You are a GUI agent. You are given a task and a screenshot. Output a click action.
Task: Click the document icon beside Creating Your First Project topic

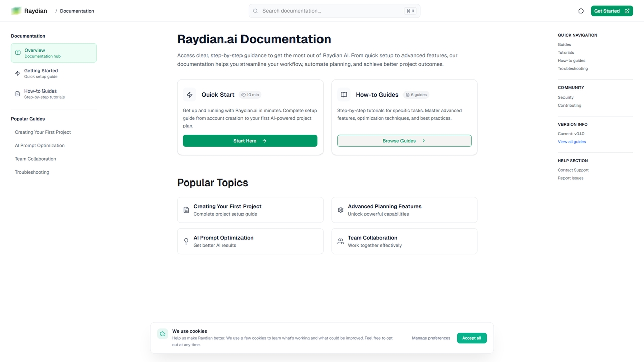(186, 210)
